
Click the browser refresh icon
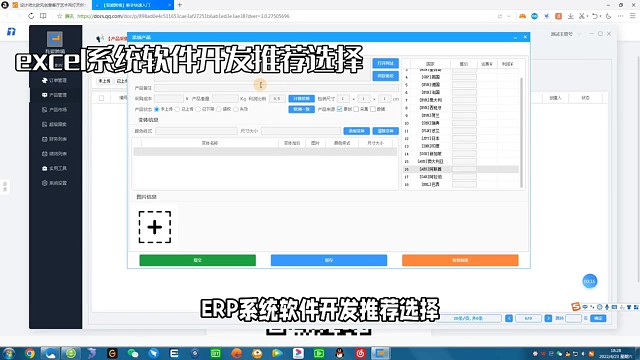[x=31, y=16]
